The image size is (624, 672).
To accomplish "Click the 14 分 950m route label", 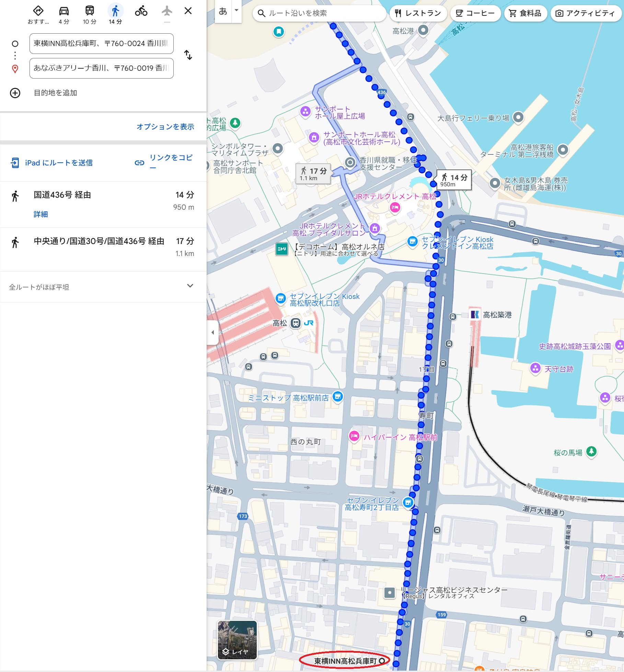I will (453, 180).
